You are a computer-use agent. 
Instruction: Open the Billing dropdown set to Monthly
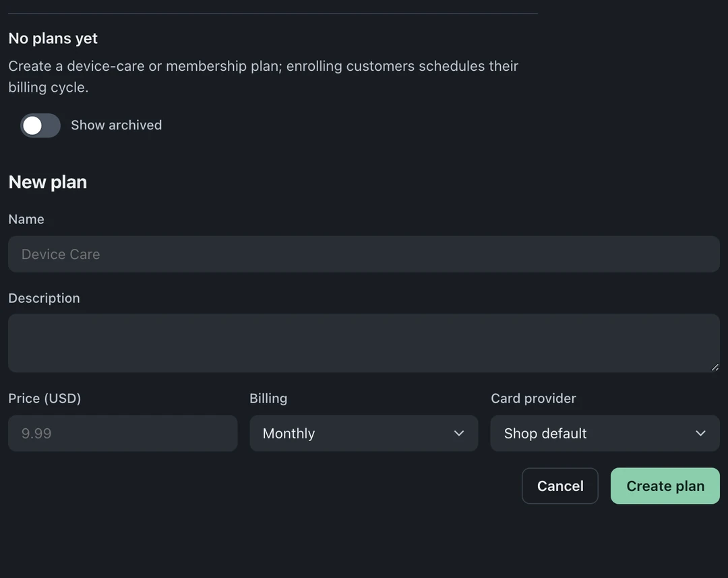(364, 433)
